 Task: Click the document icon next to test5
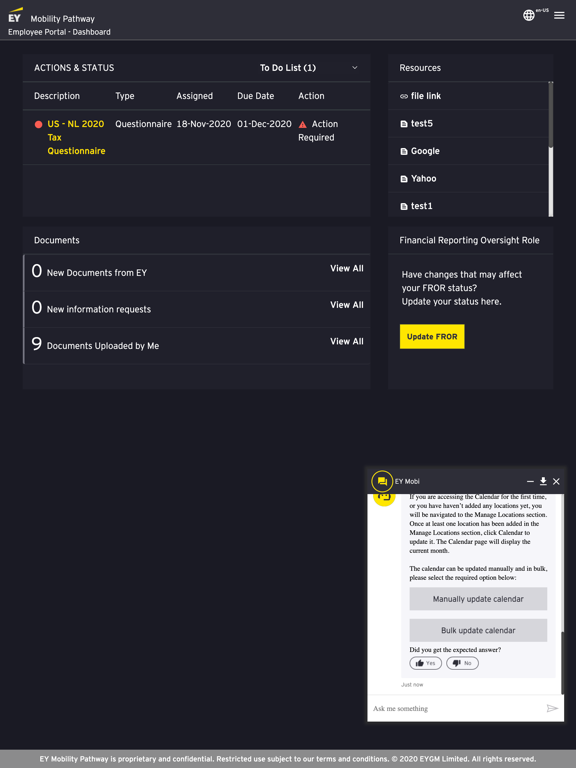click(x=404, y=124)
